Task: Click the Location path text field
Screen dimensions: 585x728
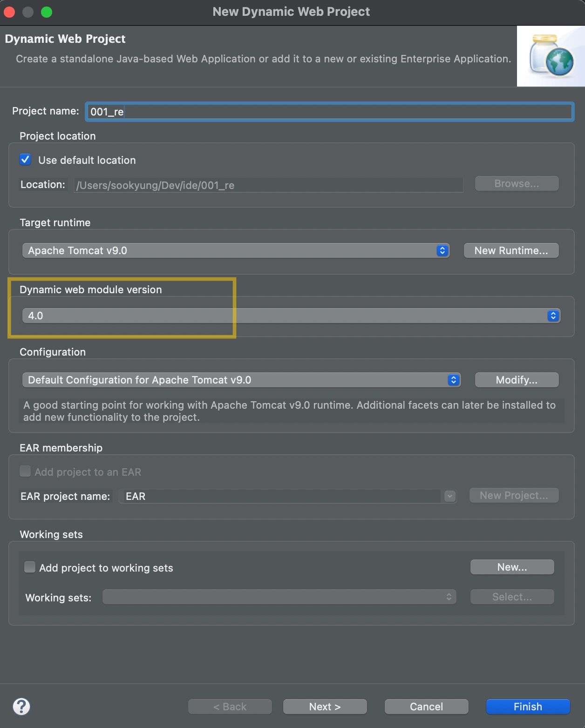Action: (269, 185)
